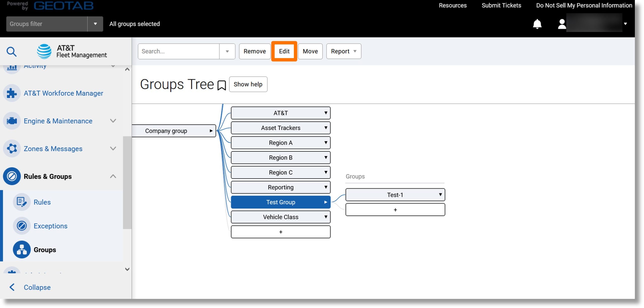Click the Edit button
The height and width of the screenshot is (308, 644).
(284, 51)
